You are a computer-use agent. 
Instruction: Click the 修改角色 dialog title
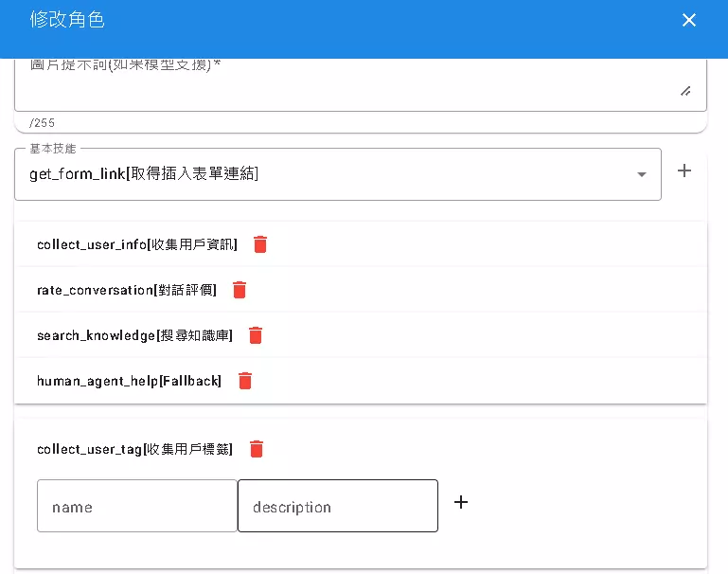[x=67, y=20]
